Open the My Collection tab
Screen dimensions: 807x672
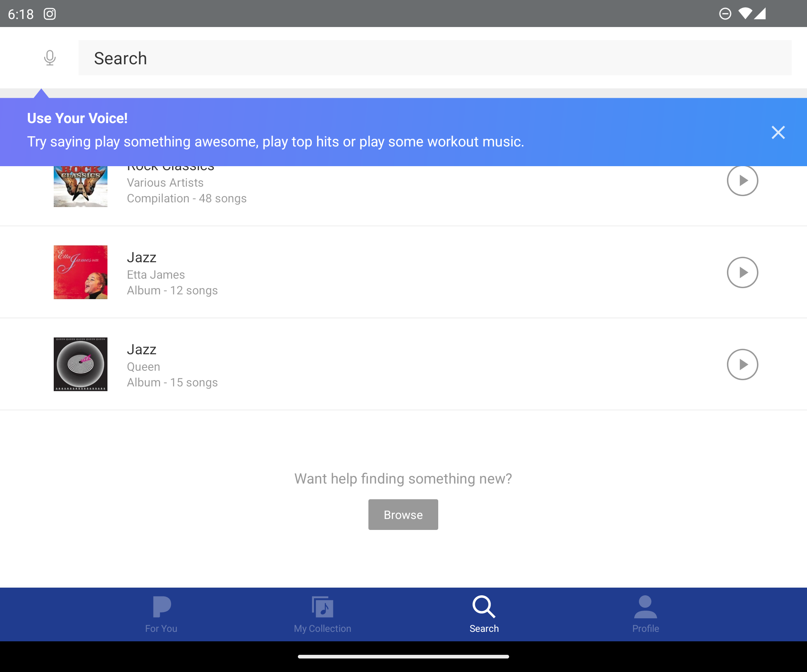322,614
